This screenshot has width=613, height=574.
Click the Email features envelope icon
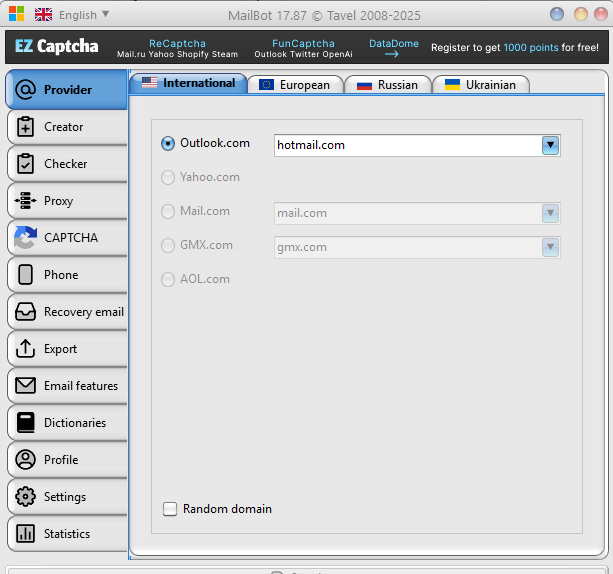click(25, 386)
